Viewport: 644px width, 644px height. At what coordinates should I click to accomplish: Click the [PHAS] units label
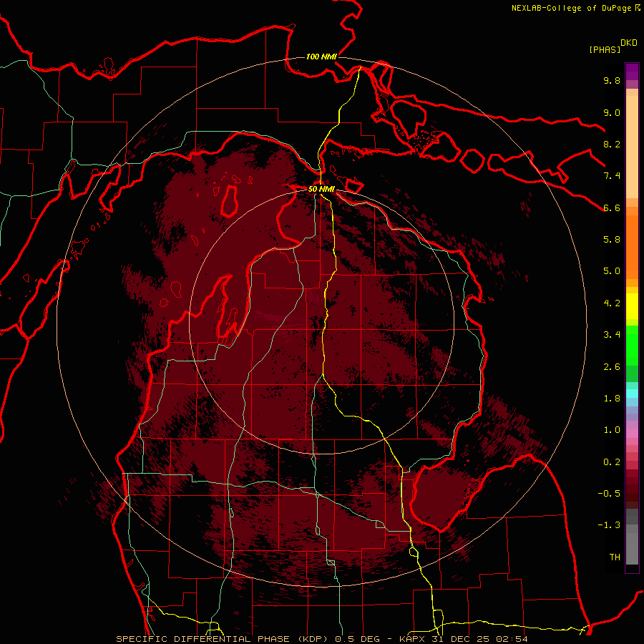[605, 49]
